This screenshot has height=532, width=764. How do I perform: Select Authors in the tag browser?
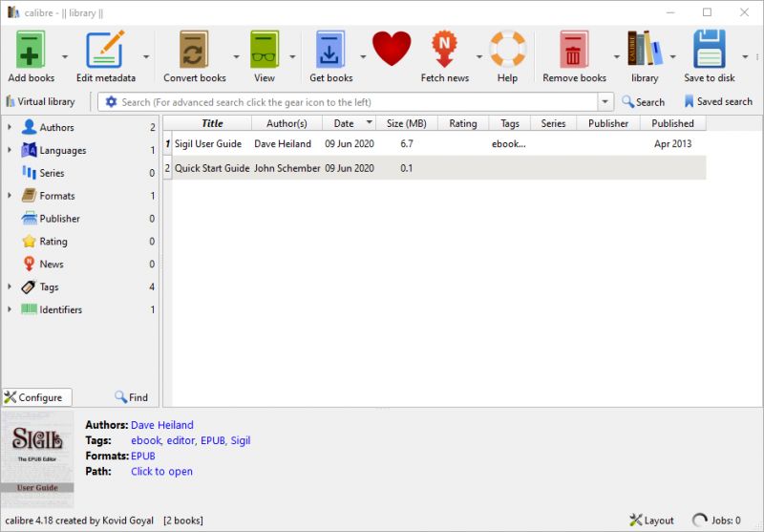(56, 127)
